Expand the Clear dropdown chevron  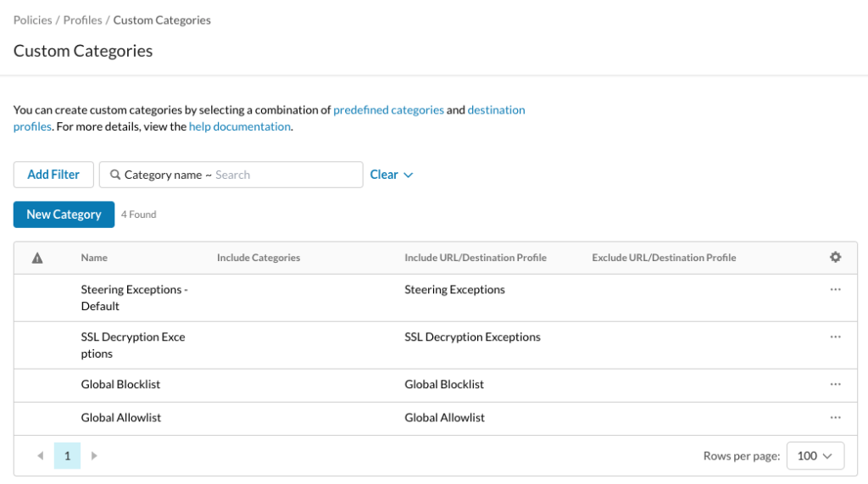tap(409, 175)
